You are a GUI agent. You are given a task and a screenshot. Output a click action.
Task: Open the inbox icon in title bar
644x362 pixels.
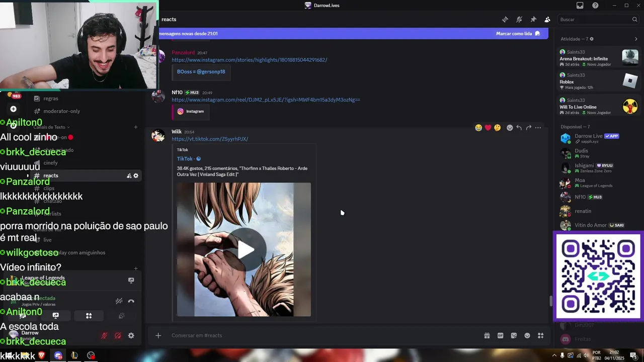580,6
